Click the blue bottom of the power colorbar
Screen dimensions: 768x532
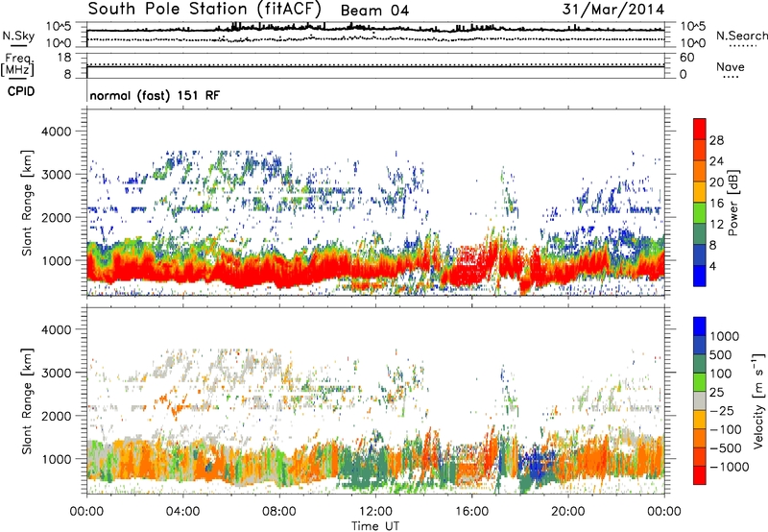pyautogui.click(x=700, y=276)
